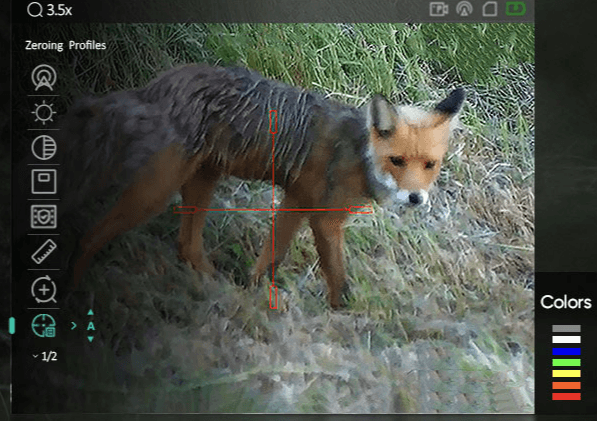Viewport: 597px width, 421px height.
Task: Select the brightness sun icon
Action: (x=44, y=112)
